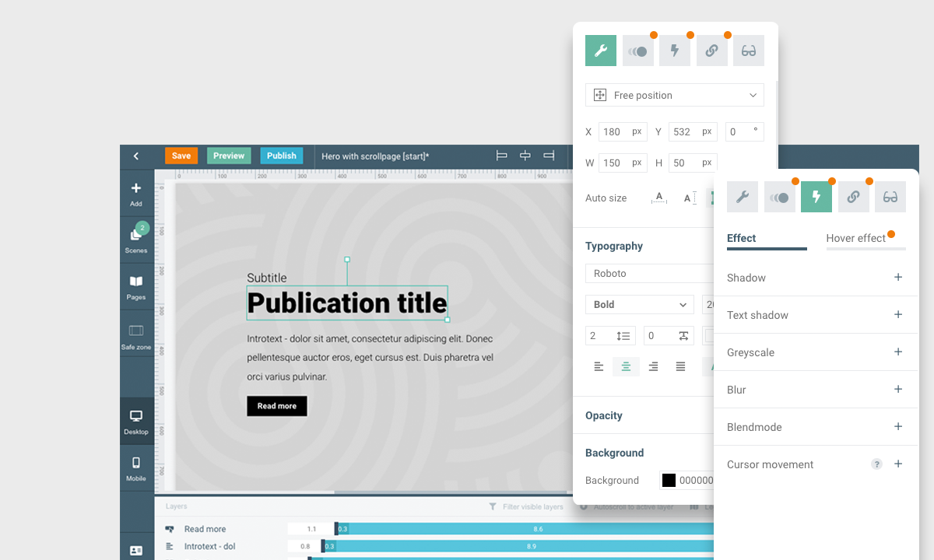This screenshot has width=934, height=560.
Task: Click the rotation degrees input field
Action: point(745,132)
